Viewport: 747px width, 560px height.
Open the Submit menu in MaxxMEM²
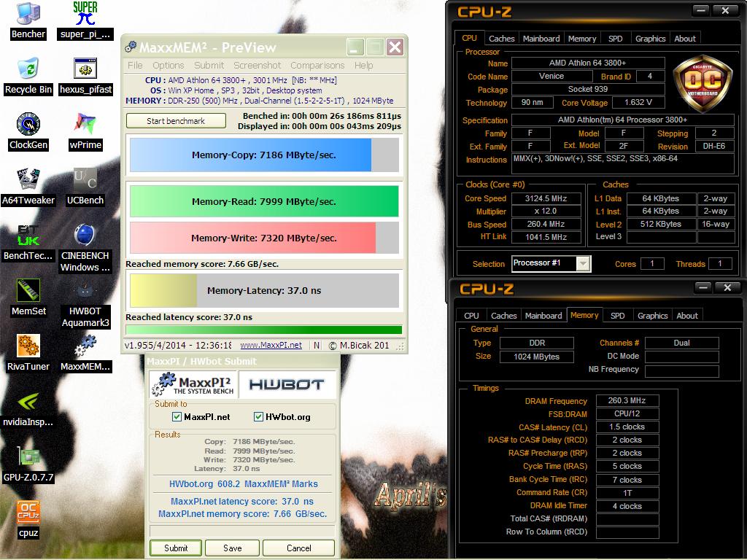(x=209, y=65)
